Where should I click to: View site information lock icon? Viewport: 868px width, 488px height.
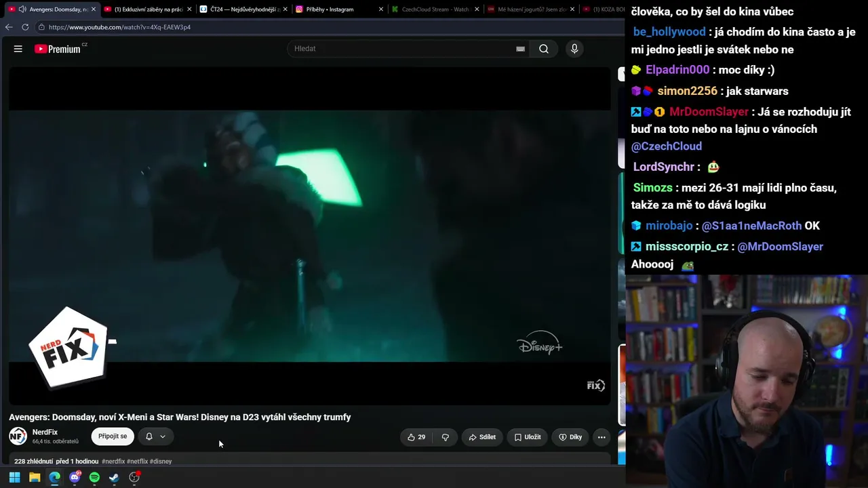(x=41, y=27)
